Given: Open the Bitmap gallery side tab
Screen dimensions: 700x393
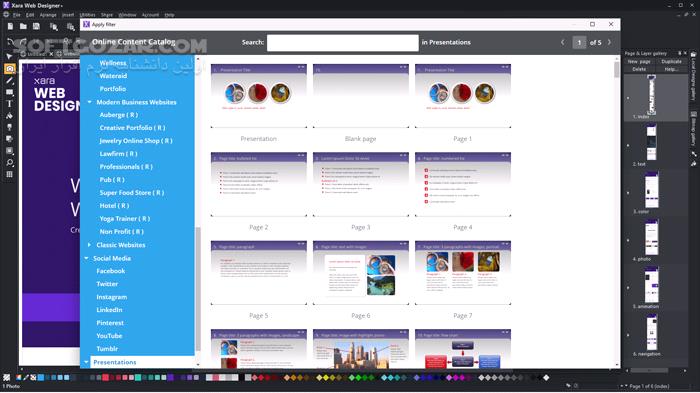Looking at the screenshot, I should [x=693, y=130].
